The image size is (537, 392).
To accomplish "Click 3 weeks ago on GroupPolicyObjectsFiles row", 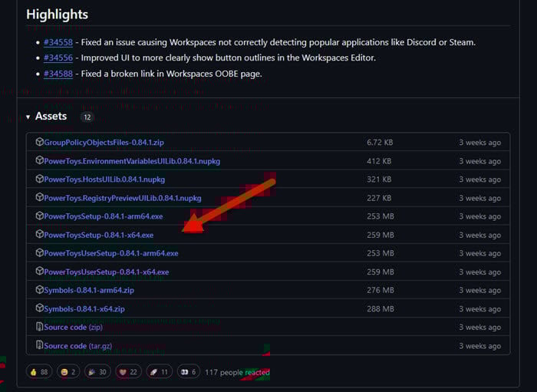I will click(479, 143).
